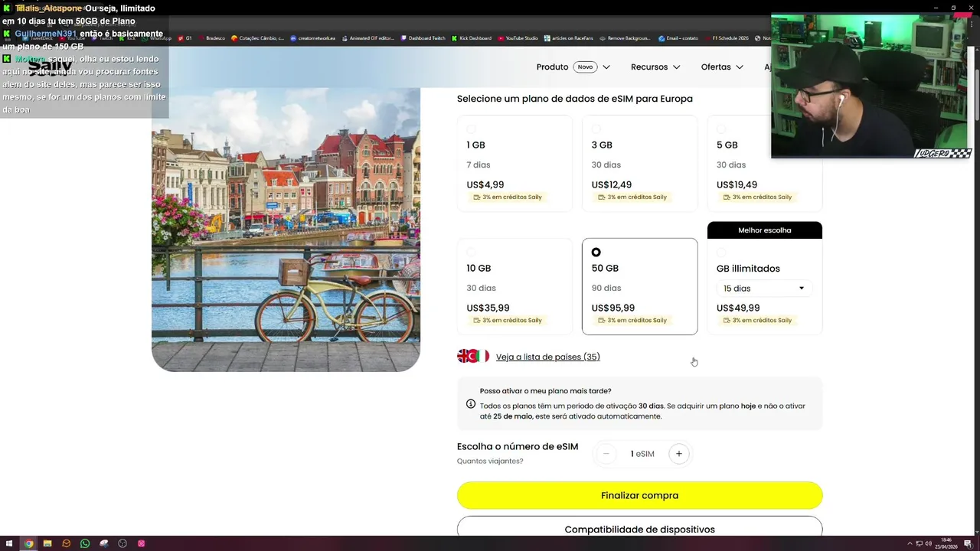Open OBS Studio from the taskbar
The image size is (980, 551).
click(122, 543)
